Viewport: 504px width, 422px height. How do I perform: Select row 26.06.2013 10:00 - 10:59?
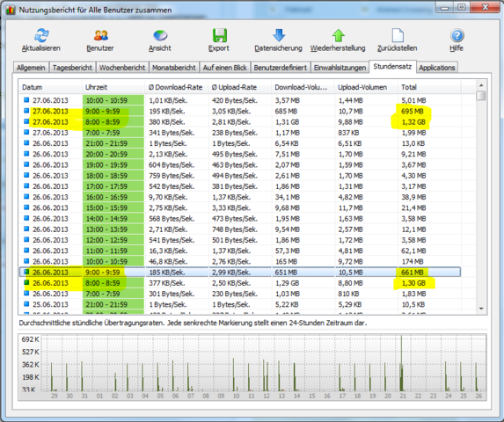(240, 261)
